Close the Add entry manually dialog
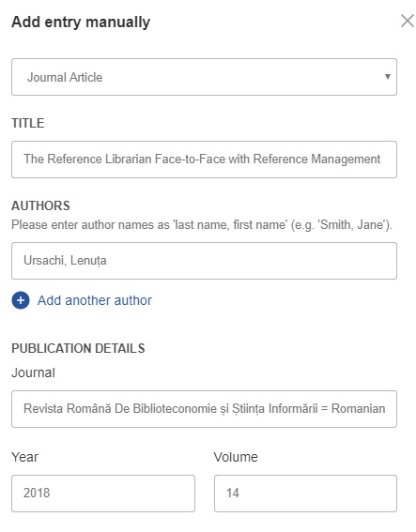The height and width of the screenshot is (532, 416). point(408,21)
